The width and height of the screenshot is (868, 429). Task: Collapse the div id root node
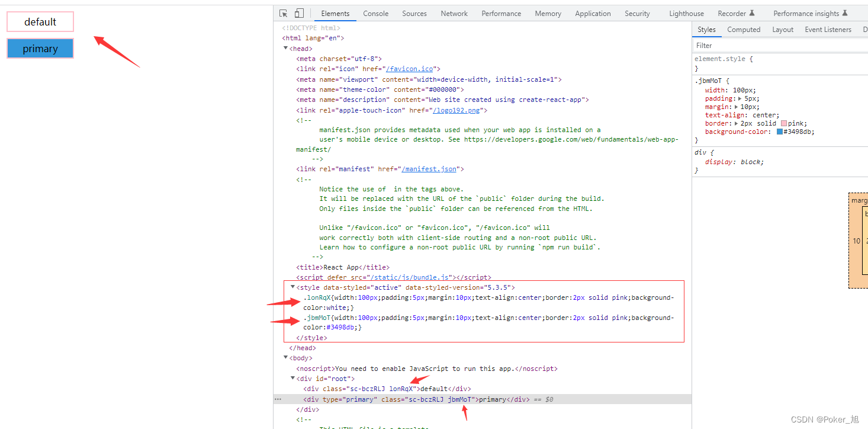293,379
